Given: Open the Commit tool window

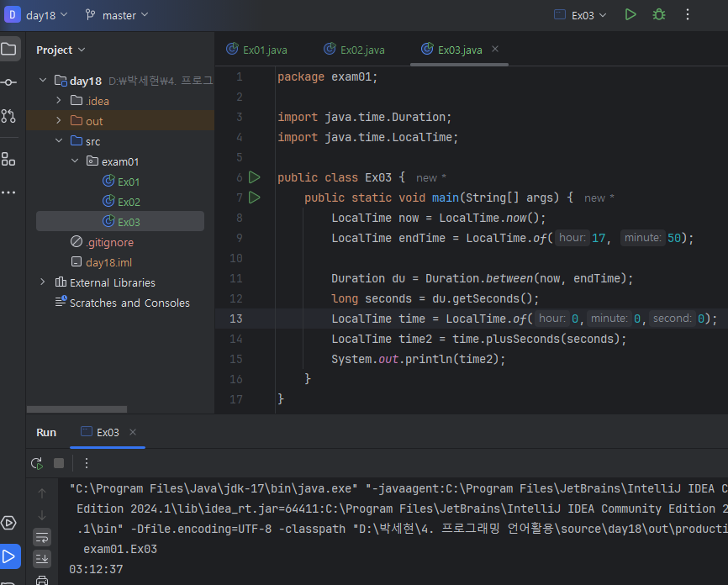Looking at the screenshot, I should pyautogui.click(x=9, y=82).
